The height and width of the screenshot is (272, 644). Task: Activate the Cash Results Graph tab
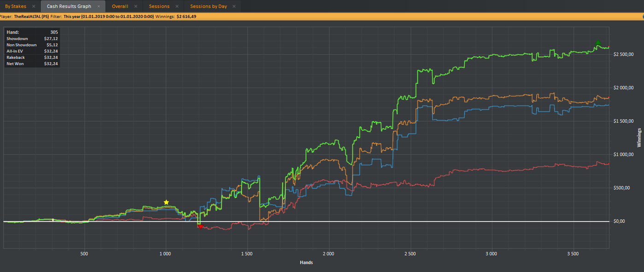pos(69,6)
